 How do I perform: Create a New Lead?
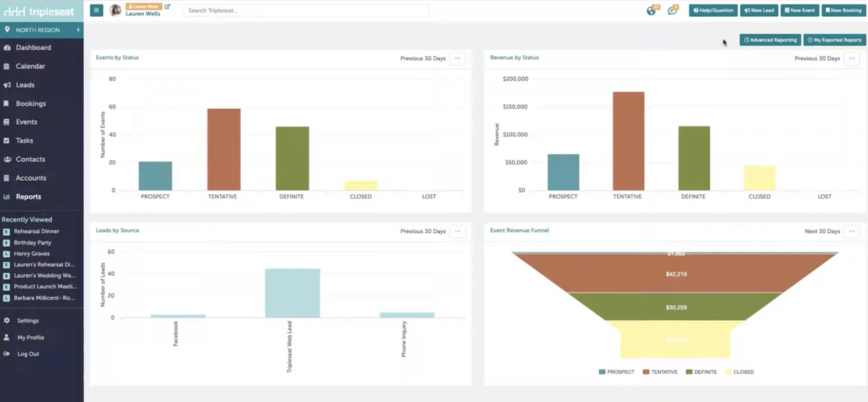(759, 10)
